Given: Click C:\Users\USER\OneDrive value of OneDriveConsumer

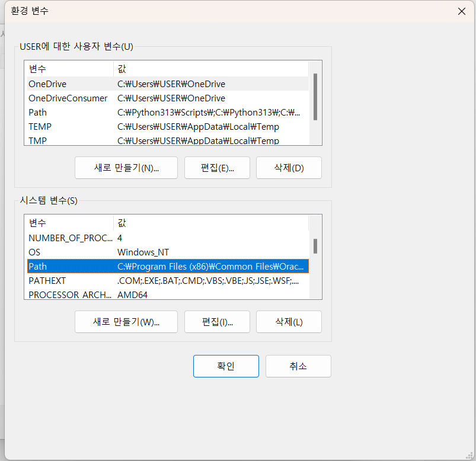Looking at the screenshot, I should click(x=171, y=98).
